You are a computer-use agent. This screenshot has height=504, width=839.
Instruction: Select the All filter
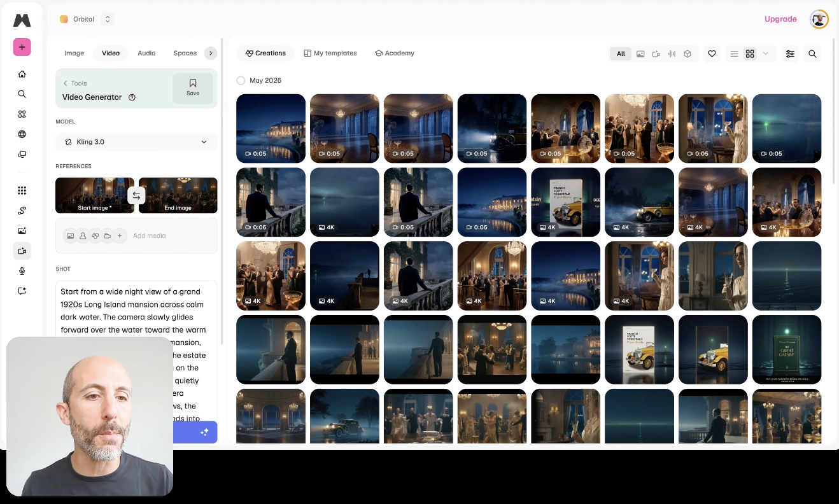(621, 54)
